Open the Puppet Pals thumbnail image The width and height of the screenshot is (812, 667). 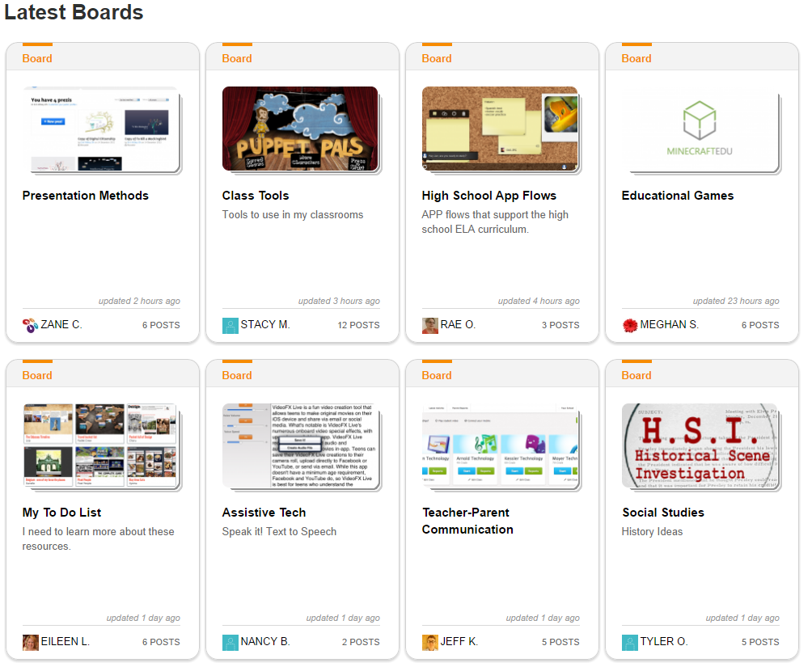301,129
